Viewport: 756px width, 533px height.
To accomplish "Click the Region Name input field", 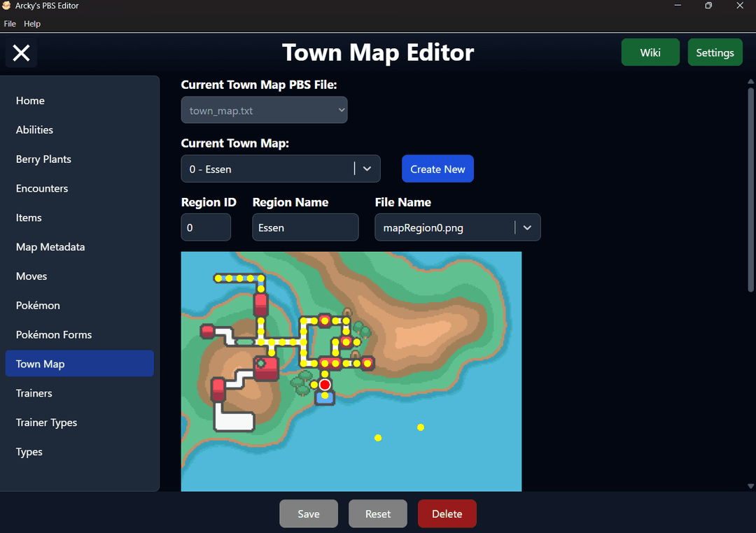I will [x=305, y=227].
